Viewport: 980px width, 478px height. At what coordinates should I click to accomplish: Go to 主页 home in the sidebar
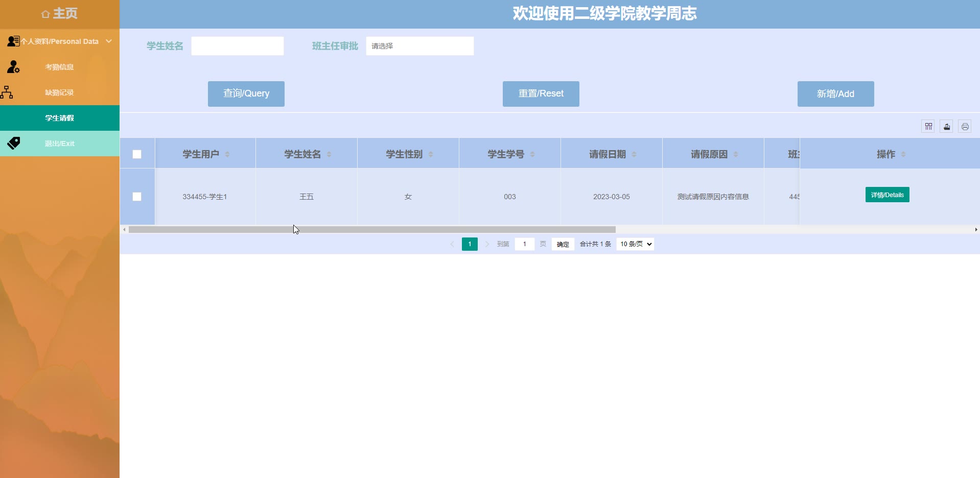point(60,14)
